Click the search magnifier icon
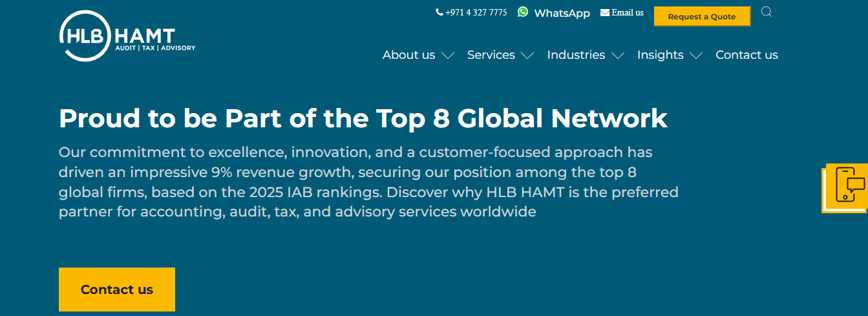868x316 pixels. coord(767,12)
